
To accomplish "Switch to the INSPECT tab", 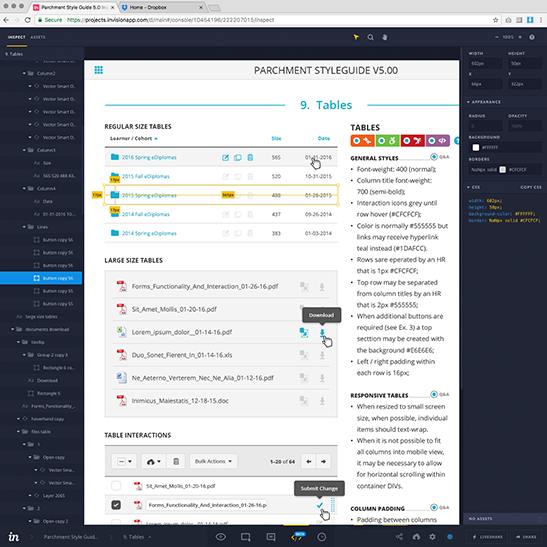I will [x=16, y=37].
